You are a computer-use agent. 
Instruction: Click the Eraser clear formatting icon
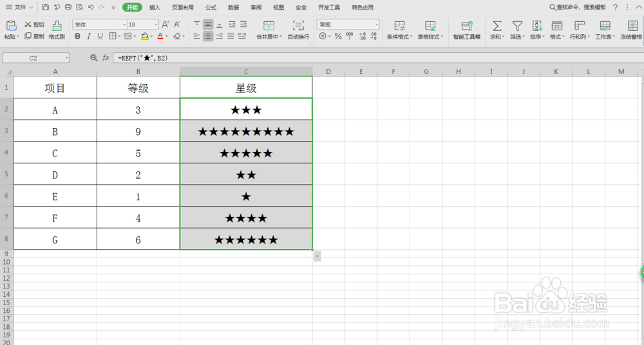[x=177, y=36]
